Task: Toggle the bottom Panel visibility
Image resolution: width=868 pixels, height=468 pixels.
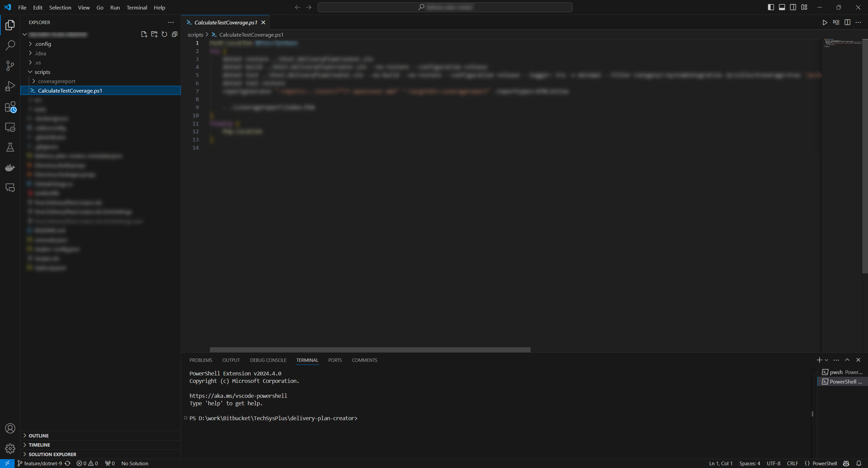Action: (782, 7)
